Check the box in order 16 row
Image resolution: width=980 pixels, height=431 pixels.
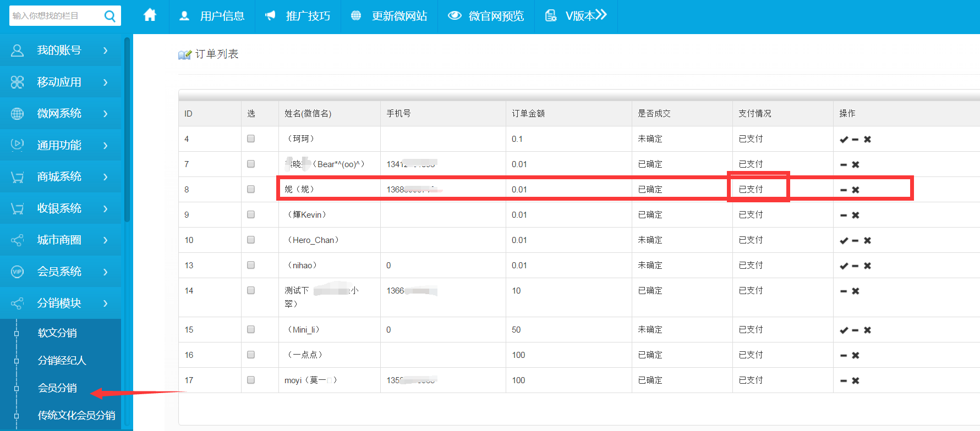(251, 355)
